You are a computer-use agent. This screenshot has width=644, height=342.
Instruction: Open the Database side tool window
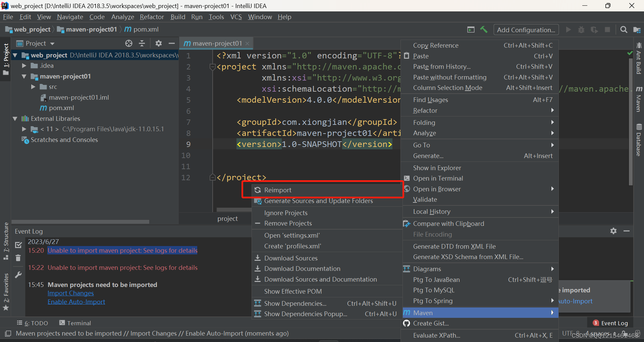pyautogui.click(x=639, y=140)
